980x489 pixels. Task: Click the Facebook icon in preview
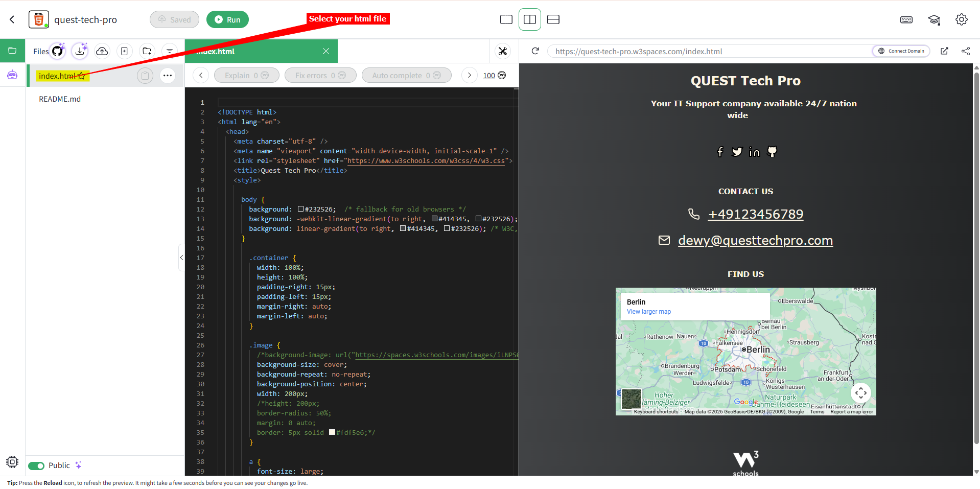pyautogui.click(x=720, y=152)
